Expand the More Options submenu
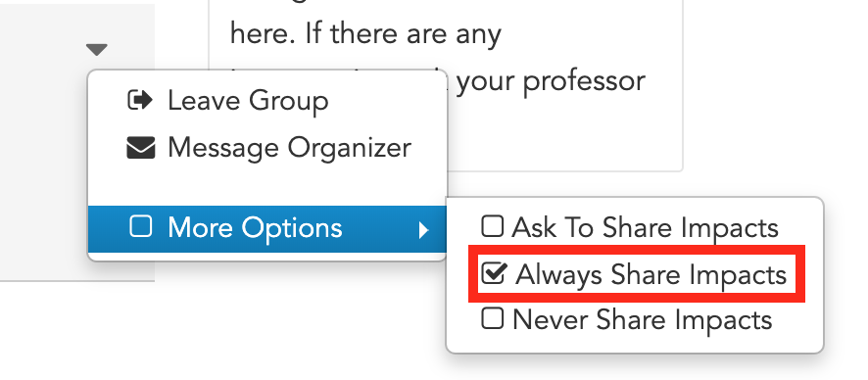This screenshot has height=380, width=868. [x=267, y=229]
